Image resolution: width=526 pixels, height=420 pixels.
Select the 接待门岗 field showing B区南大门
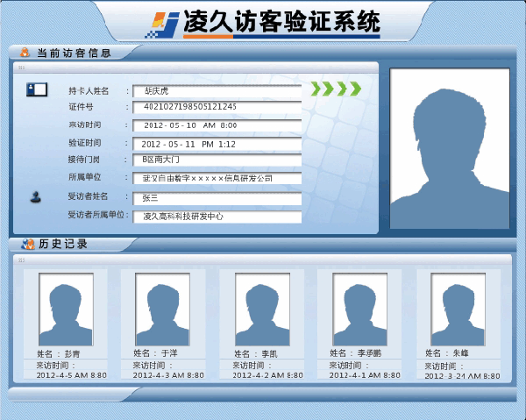(217, 160)
